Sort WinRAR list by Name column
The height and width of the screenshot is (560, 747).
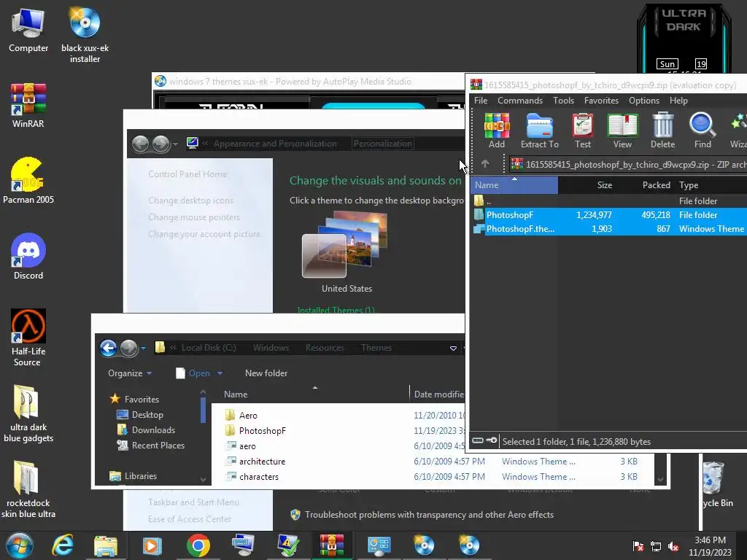514,184
